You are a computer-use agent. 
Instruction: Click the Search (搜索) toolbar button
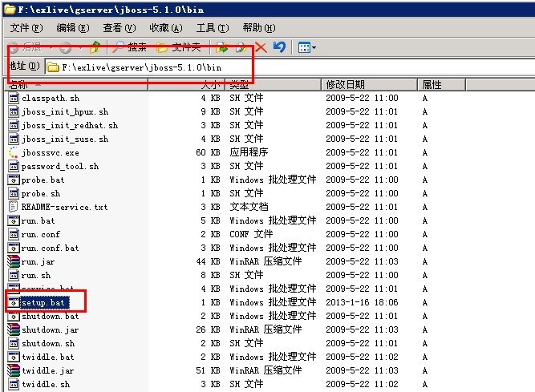click(x=130, y=47)
